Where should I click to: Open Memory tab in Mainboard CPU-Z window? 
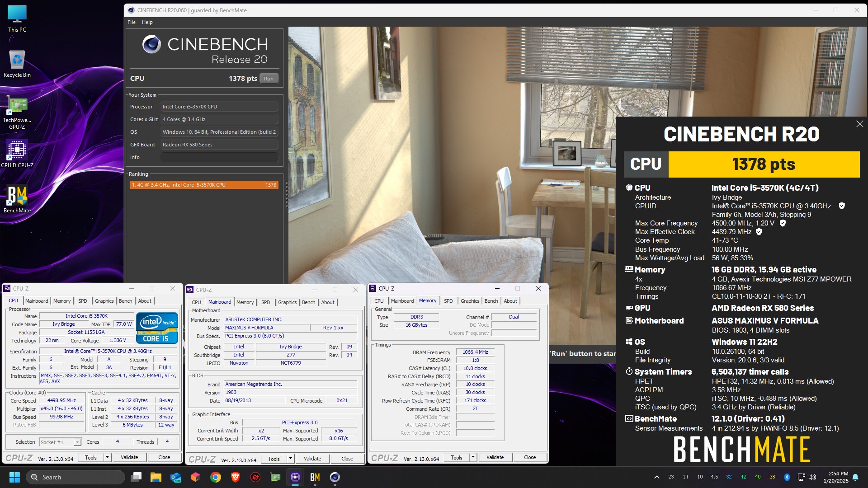pos(245,302)
